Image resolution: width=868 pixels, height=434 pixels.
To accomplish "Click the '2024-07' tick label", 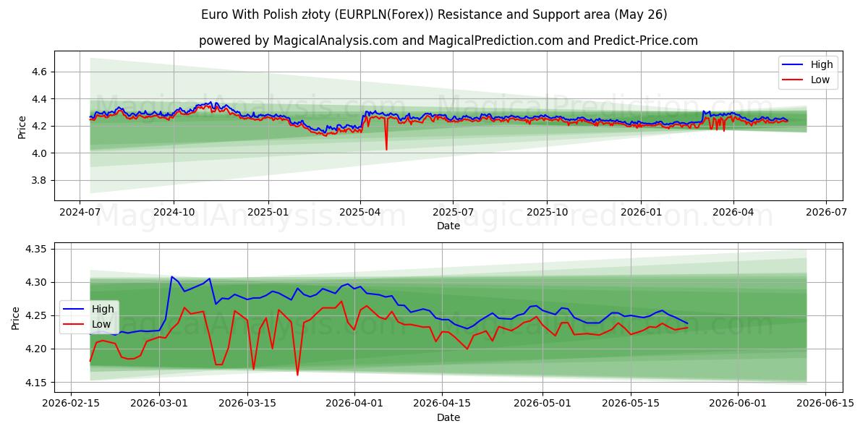I will [80, 213].
